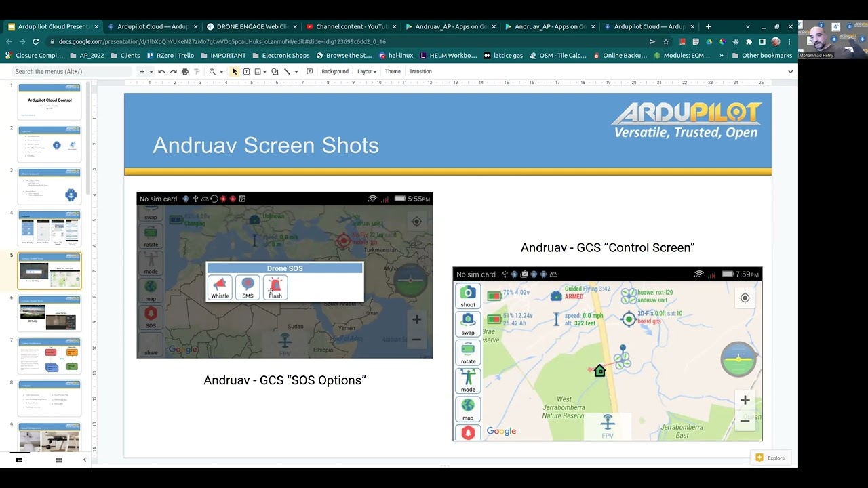868x488 pixels.
Task: Show more bookmarks overflow chevron
Action: pyautogui.click(x=722, y=56)
